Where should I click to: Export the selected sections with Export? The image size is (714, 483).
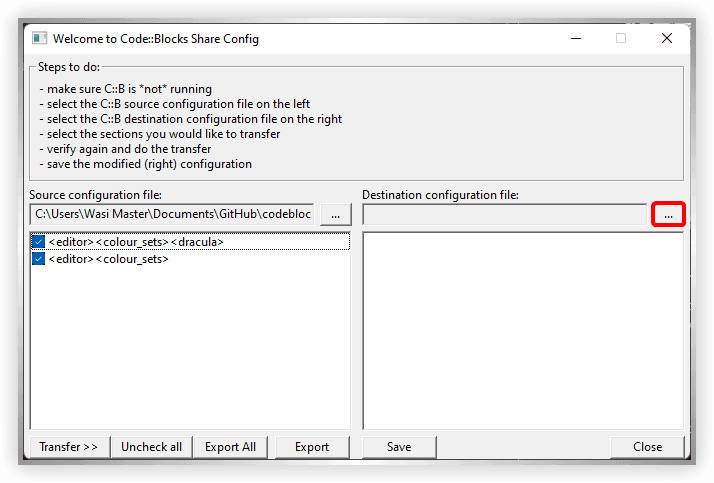[312, 447]
